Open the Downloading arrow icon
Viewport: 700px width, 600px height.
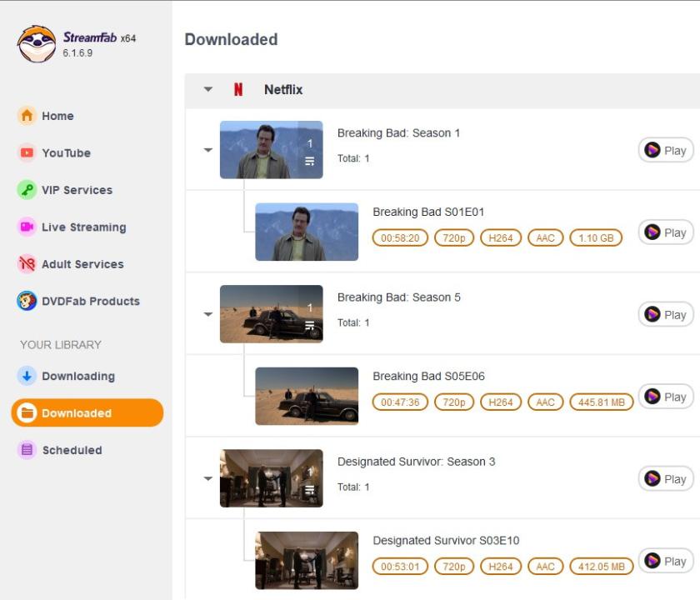pos(27,376)
